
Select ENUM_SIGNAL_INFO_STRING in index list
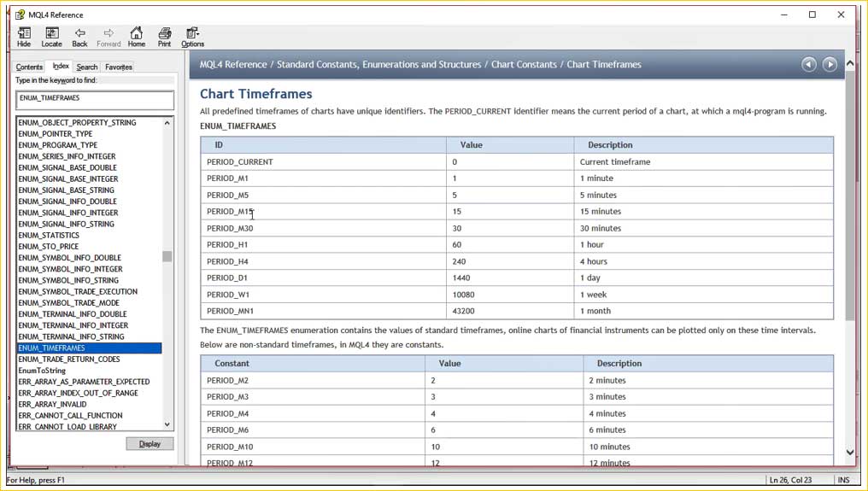point(66,224)
